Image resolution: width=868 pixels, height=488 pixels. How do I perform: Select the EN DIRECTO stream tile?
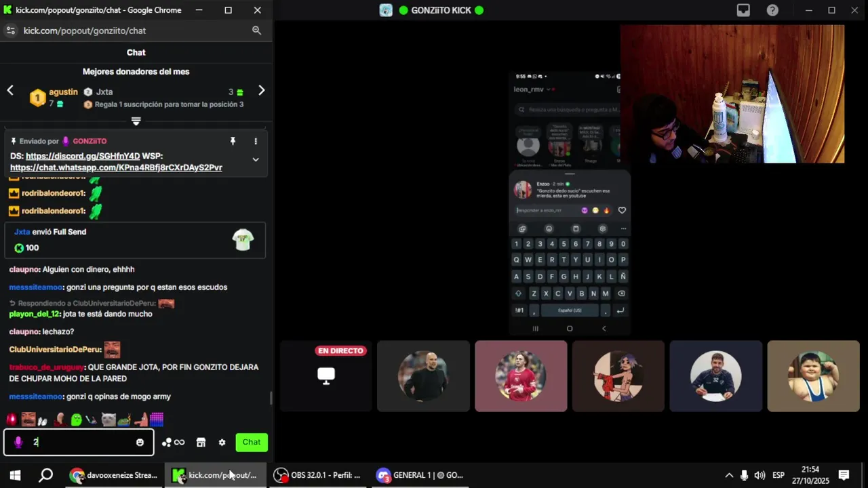tap(326, 376)
